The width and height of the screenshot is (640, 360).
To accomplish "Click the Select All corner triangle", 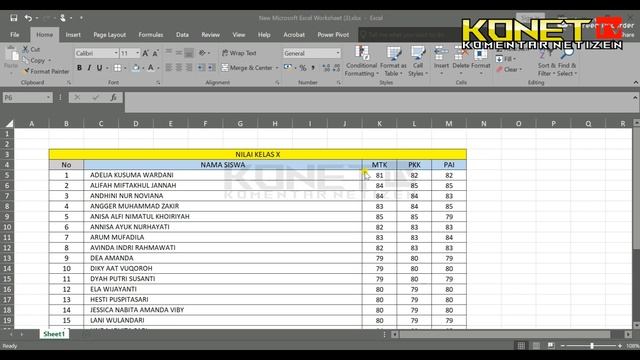I will coord(9,123).
